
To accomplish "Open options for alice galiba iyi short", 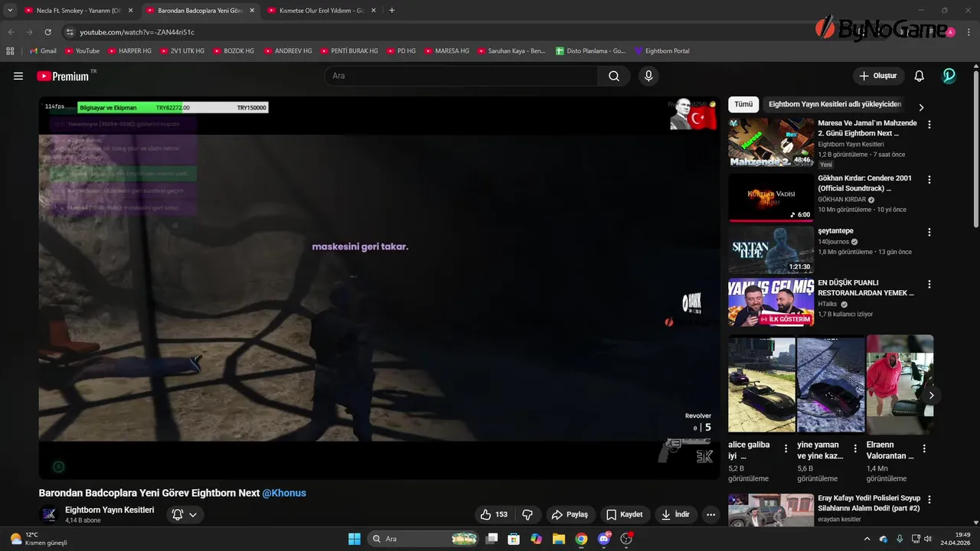I will click(x=786, y=449).
